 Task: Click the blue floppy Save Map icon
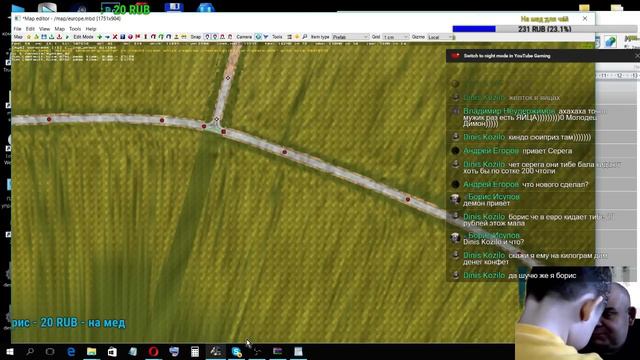tap(44, 37)
